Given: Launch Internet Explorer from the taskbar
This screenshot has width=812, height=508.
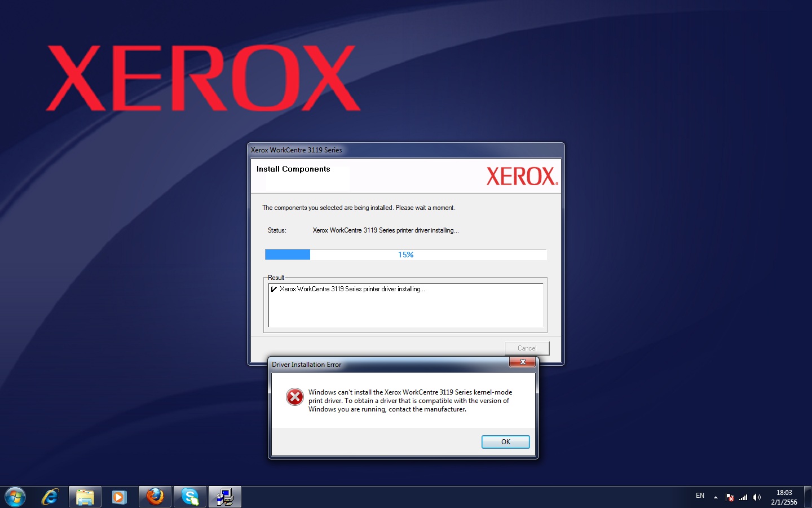Looking at the screenshot, I should coord(50,497).
